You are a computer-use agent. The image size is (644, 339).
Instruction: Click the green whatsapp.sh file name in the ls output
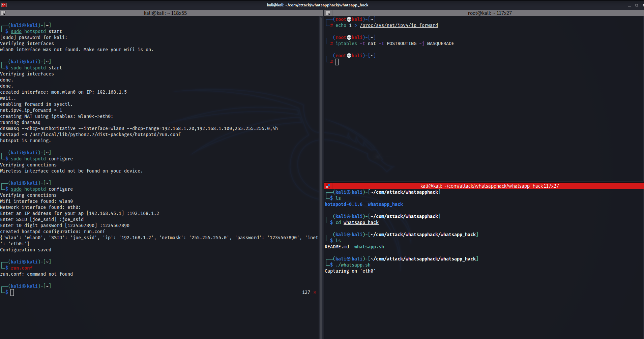point(369,247)
